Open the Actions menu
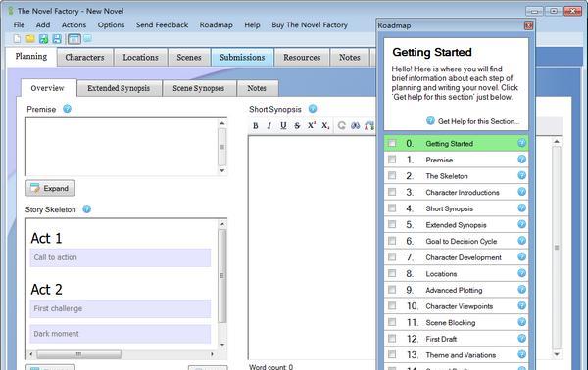This screenshot has height=370, width=588. click(x=73, y=25)
